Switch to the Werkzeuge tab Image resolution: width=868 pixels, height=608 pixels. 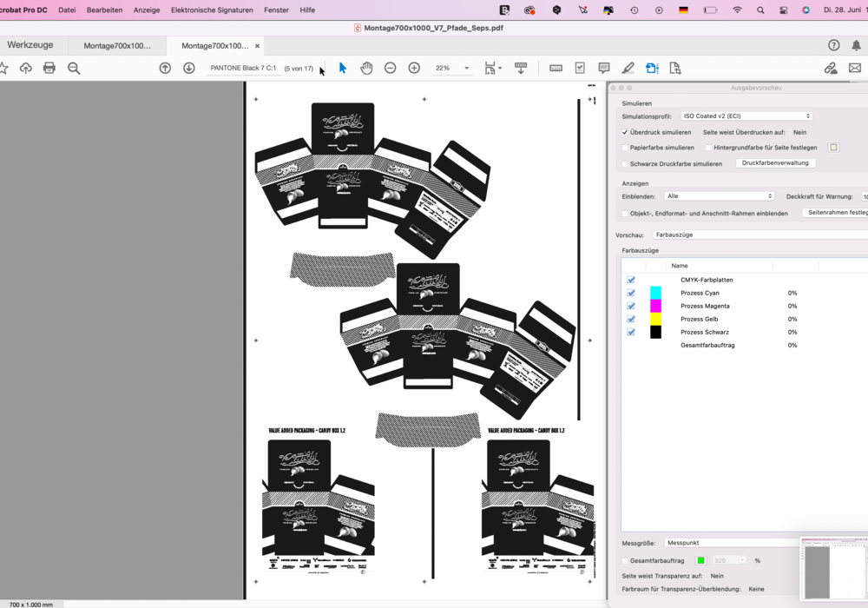coord(30,45)
